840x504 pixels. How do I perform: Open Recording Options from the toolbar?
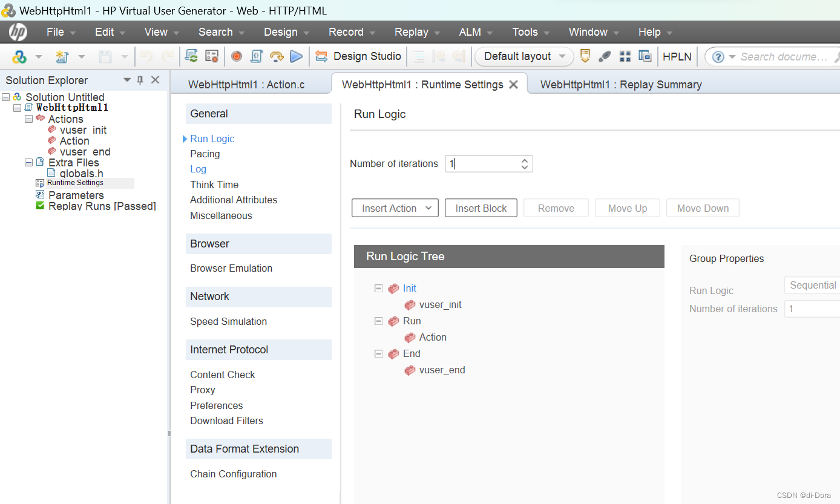pyautogui.click(x=211, y=56)
